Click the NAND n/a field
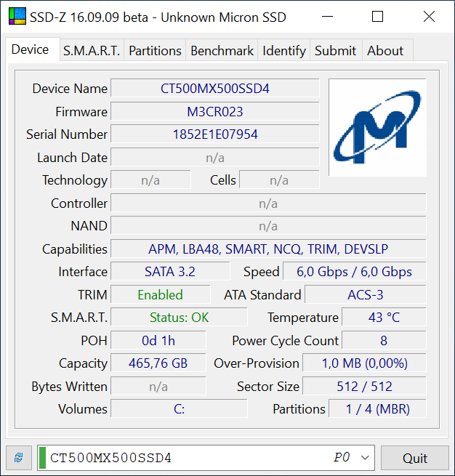Viewport: 455px width, 476px height. [x=268, y=226]
